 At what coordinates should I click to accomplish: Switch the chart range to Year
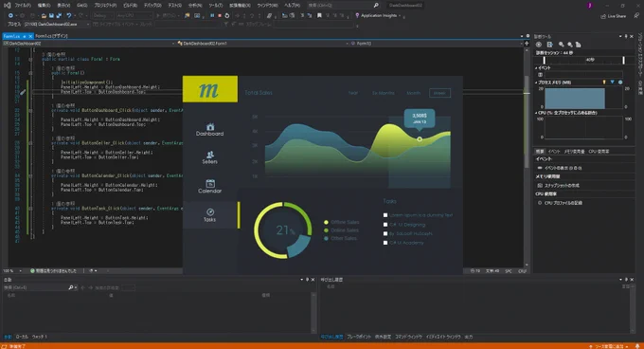click(x=353, y=93)
